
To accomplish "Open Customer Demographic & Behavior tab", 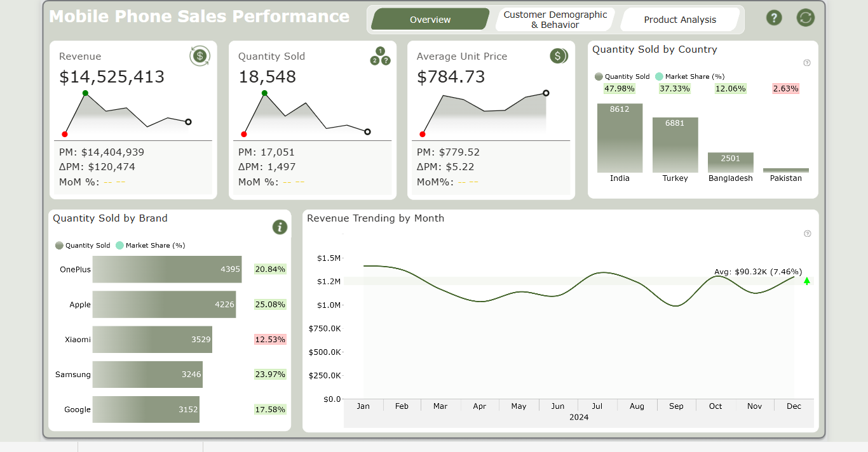I will (x=555, y=20).
